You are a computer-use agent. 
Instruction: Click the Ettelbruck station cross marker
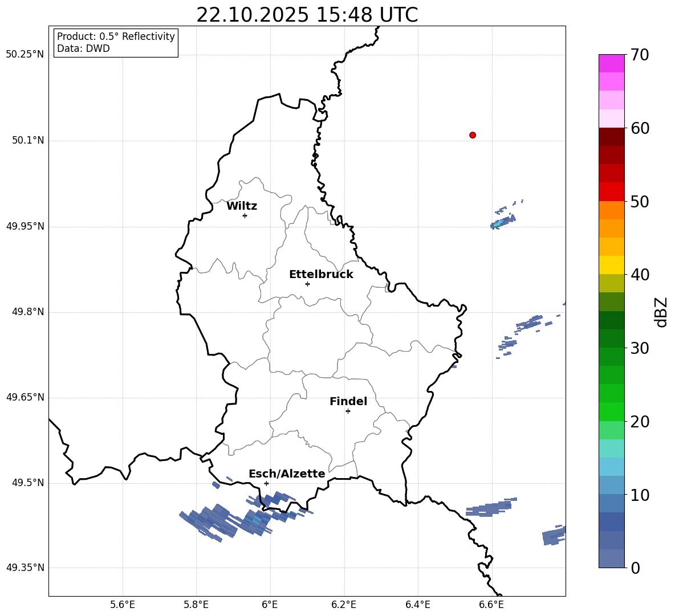pos(307,284)
